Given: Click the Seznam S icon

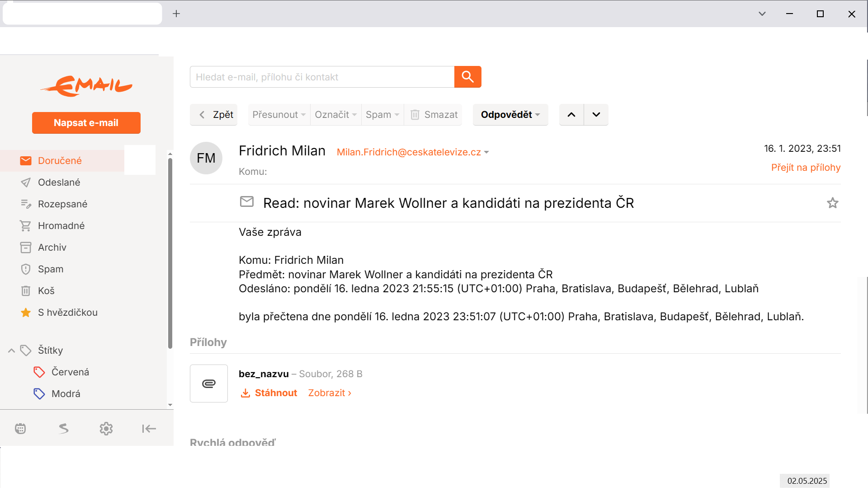Looking at the screenshot, I should 63,429.
